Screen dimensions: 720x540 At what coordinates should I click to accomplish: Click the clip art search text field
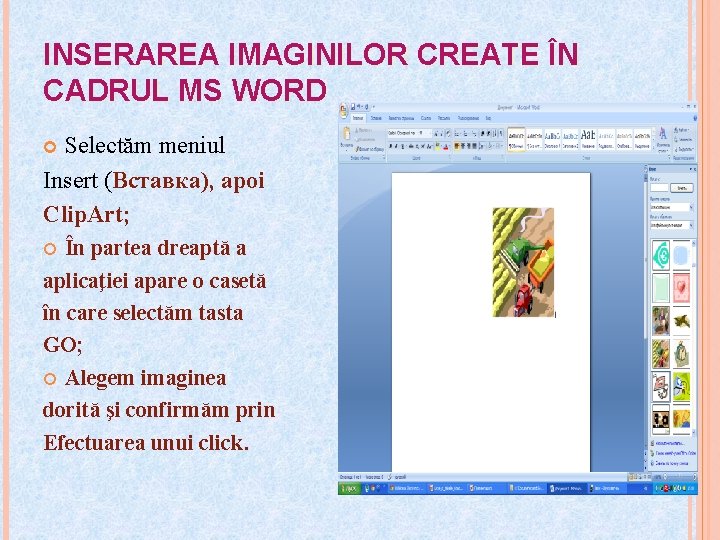pyautogui.click(x=659, y=188)
